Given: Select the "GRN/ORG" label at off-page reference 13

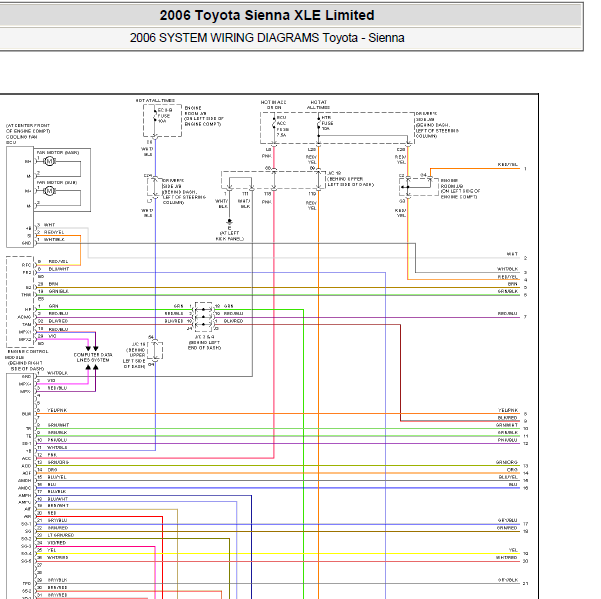Looking at the screenshot, I should (x=507, y=462).
